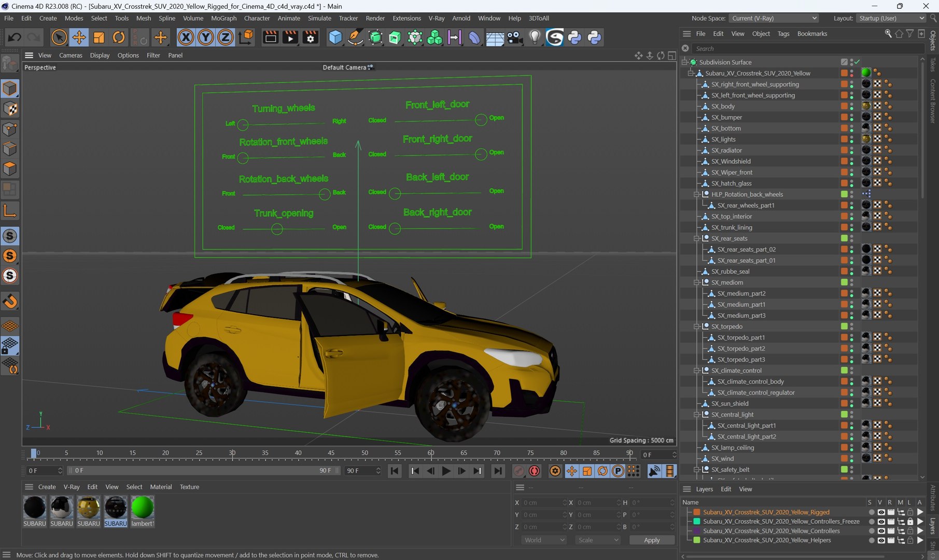Click the Spline Pen tool icon
Screen dimensions: 939x560
point(355,37)
